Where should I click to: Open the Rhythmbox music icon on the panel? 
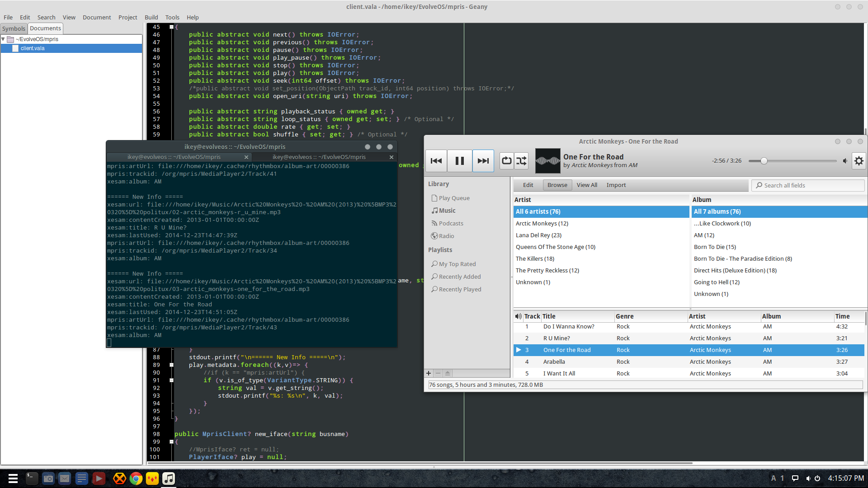(168, 479)
